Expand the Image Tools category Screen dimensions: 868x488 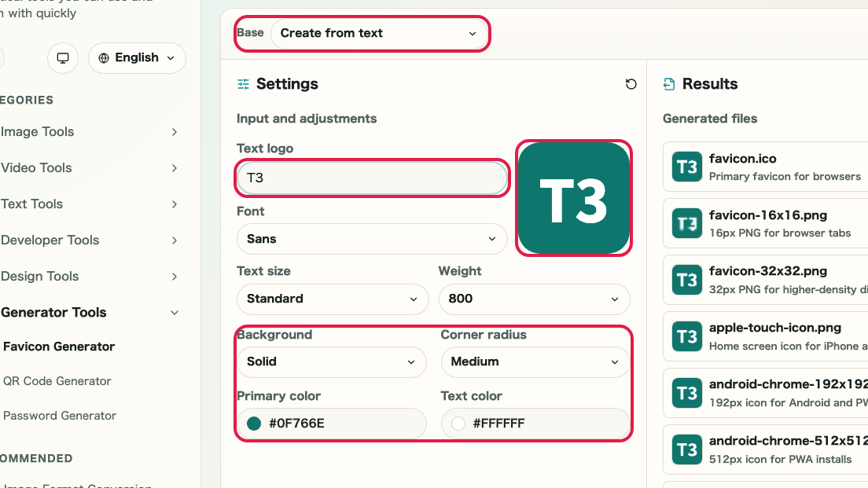point(89,132)
